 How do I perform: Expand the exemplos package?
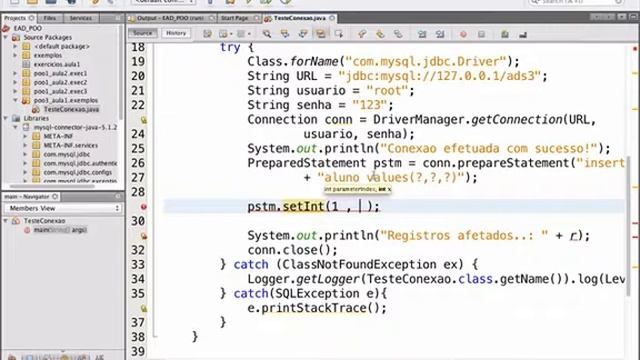(15, 55)
